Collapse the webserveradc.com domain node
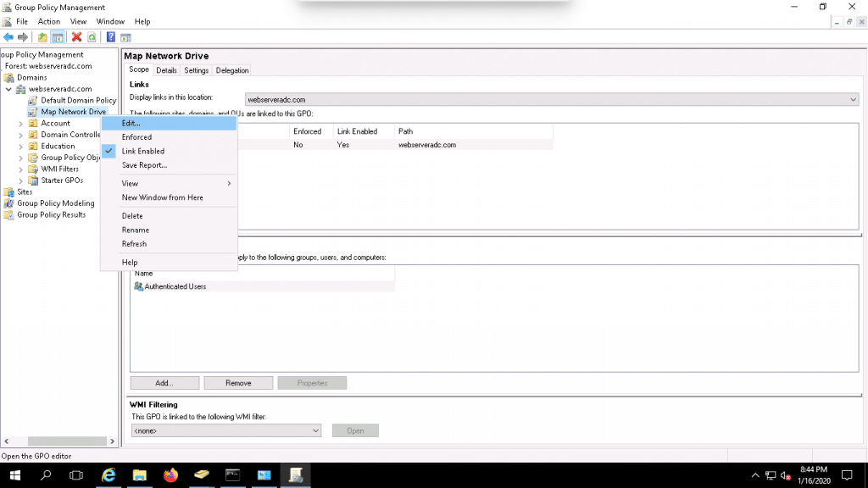The width and height of the screenshot is (868, 488). [9, 89]
